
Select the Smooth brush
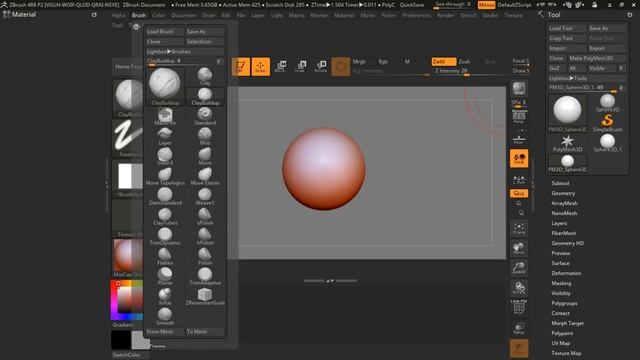click(165, 316)
